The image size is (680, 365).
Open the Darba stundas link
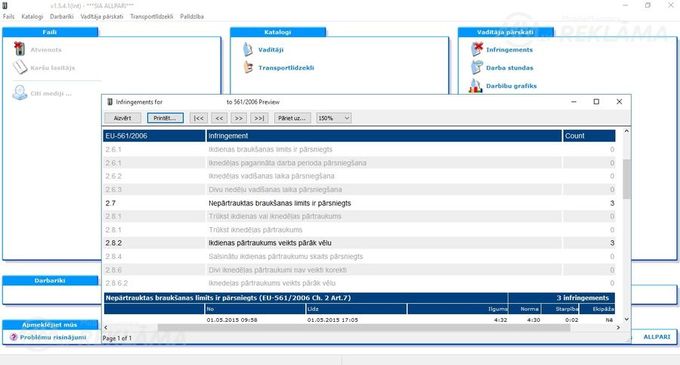coord(510,68)
